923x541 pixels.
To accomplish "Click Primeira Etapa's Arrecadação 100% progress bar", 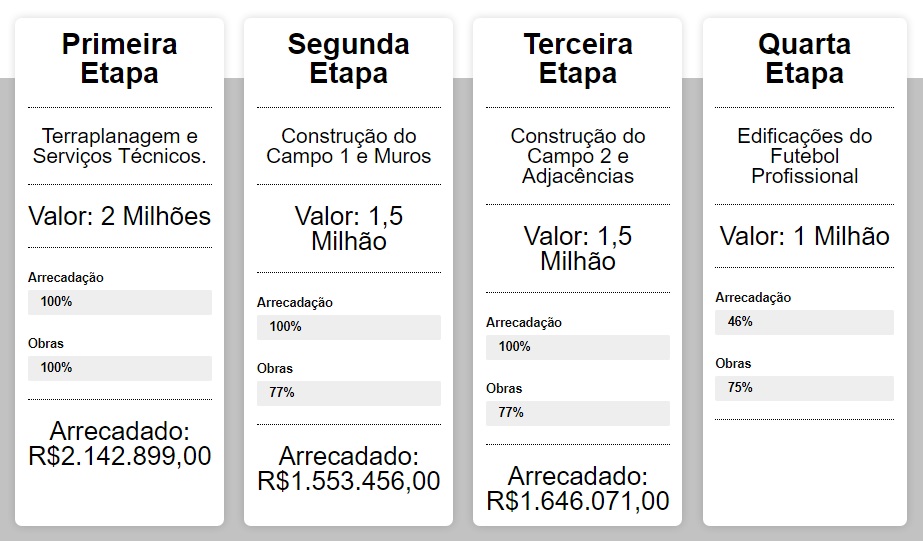I will pyautogui.click(x=120, y=302).
